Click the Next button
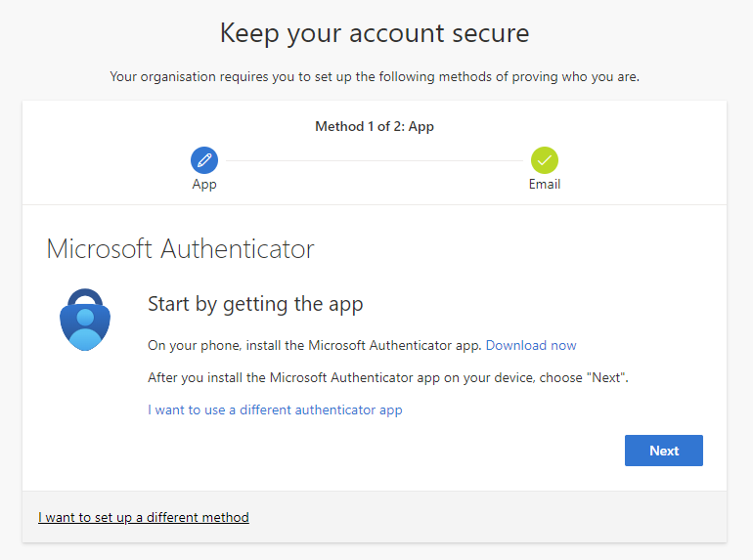 click(x=664, y=451)
